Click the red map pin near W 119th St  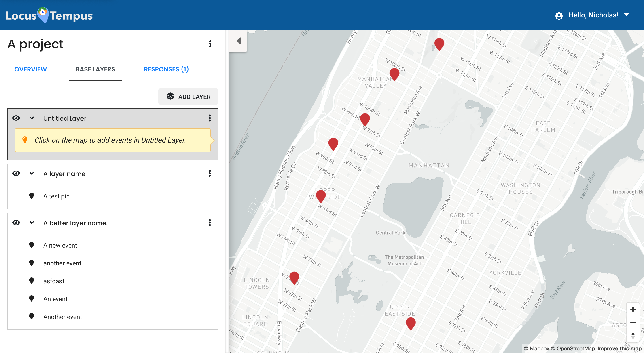439,44
